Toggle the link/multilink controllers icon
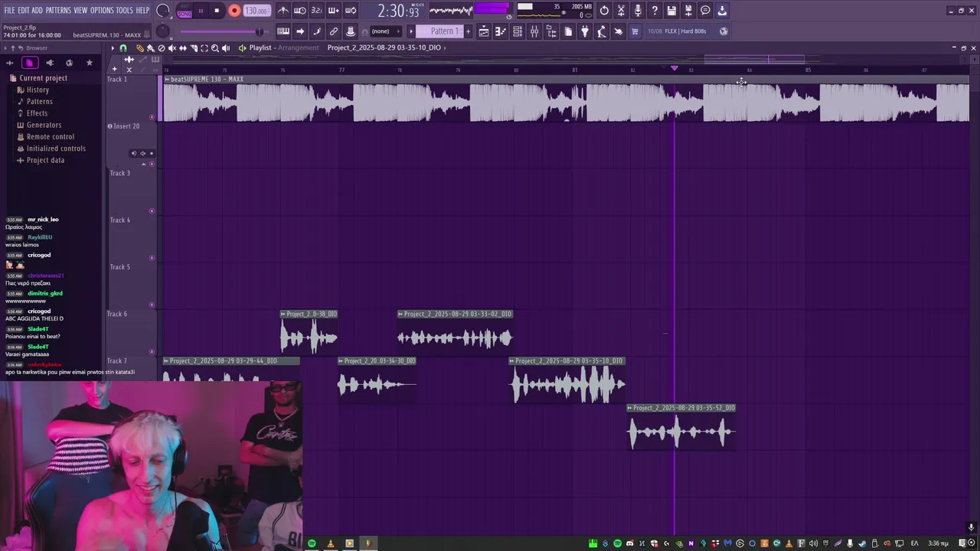Viewport: 980px width, 551px height. coord(334,31)
